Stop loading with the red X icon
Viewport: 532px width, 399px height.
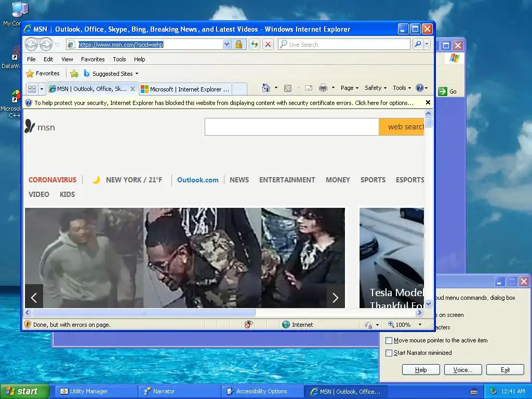click(268, 45)
